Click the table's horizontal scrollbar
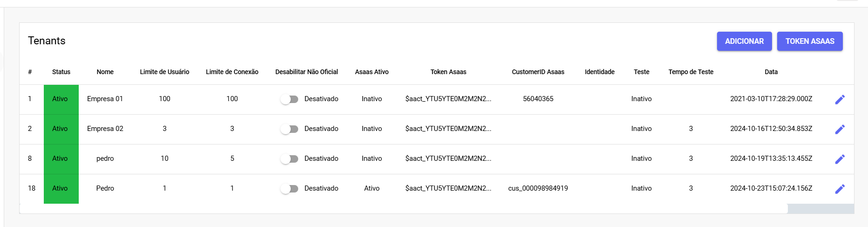 [403, 208]
